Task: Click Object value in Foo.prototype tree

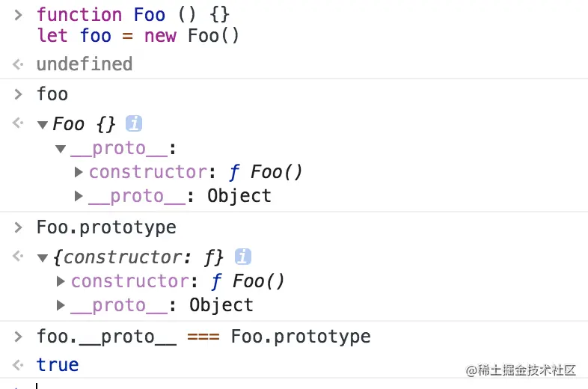Action: click(x=221, y=305)
